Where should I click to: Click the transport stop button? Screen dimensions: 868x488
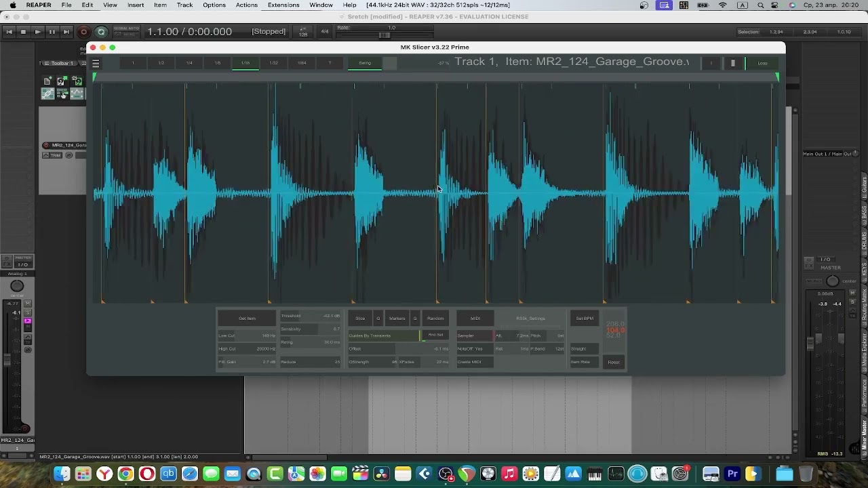tap(23, 32)
